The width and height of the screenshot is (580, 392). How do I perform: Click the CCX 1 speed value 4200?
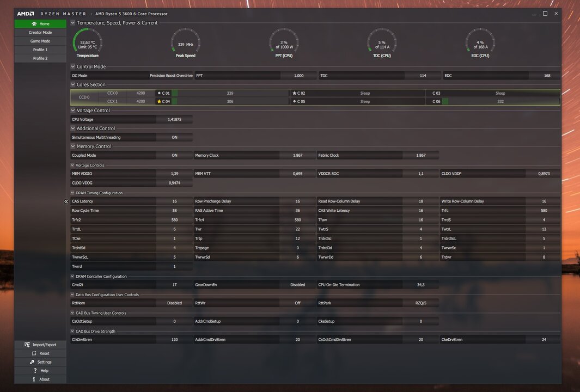[x=141, y=101]
